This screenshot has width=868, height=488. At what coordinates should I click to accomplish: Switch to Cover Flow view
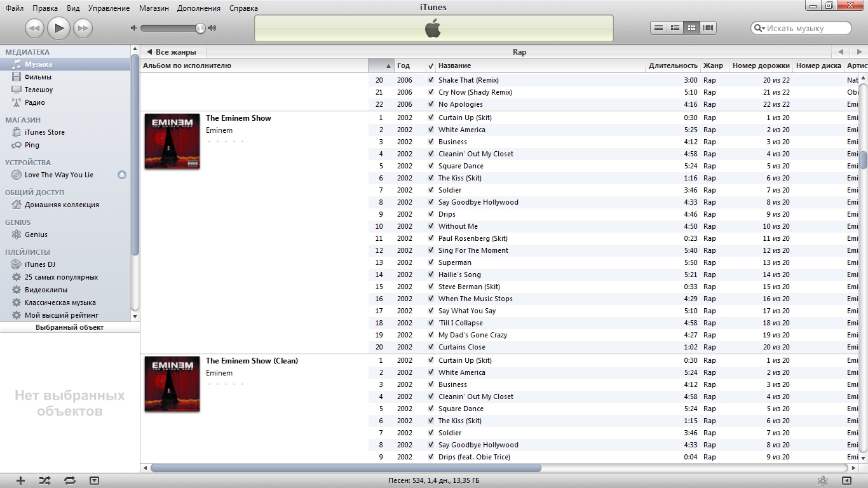coord(709,27)
